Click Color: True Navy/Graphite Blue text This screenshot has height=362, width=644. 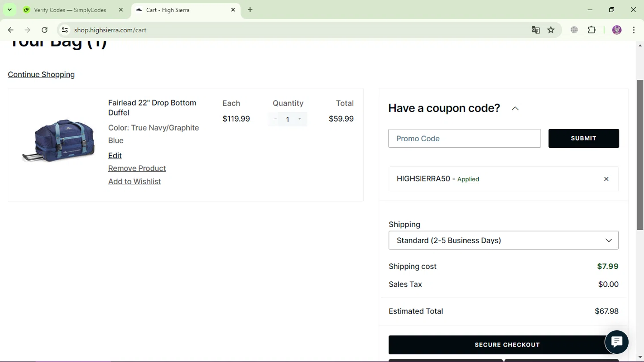[154, 134]
